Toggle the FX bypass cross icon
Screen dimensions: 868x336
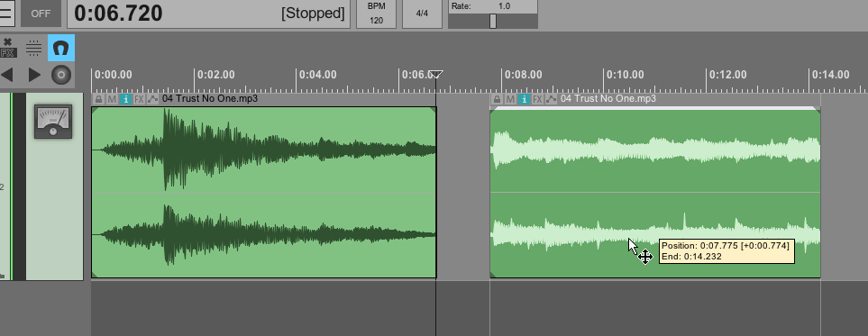tap(8, 48)
